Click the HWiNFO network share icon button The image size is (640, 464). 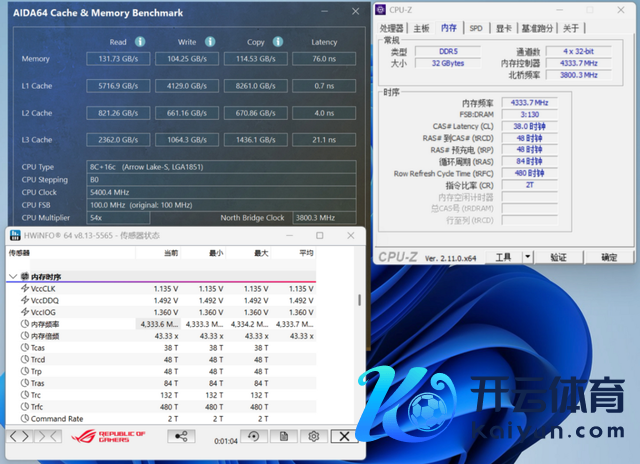(x=181, y=436)
